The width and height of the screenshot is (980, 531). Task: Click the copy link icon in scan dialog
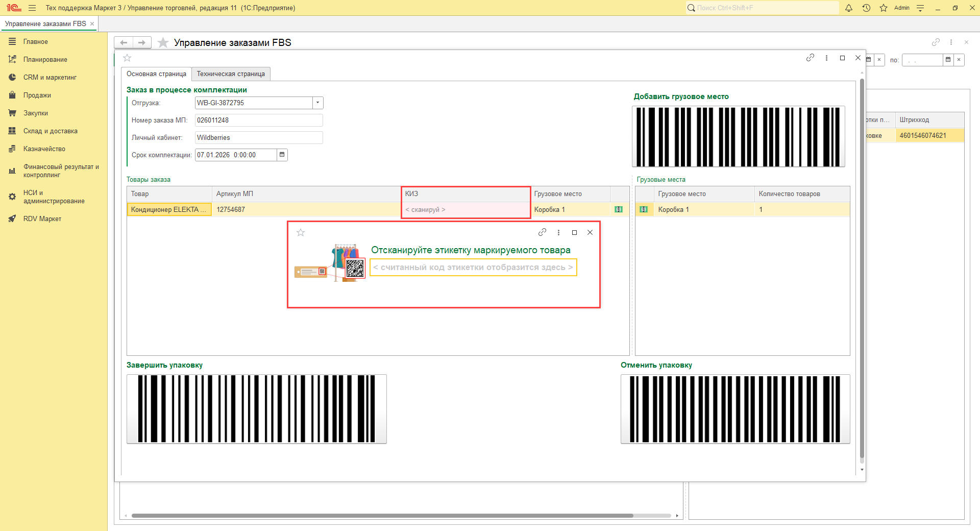point(542,232)
